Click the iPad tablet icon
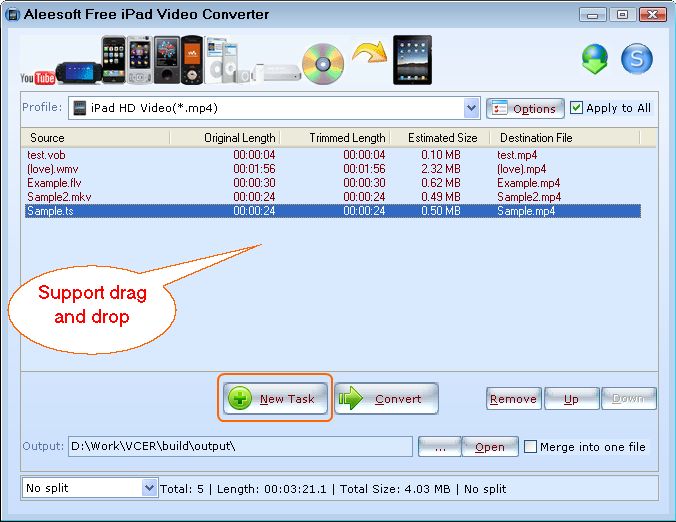This screenshot has height=522, width=676. (412, 59)
